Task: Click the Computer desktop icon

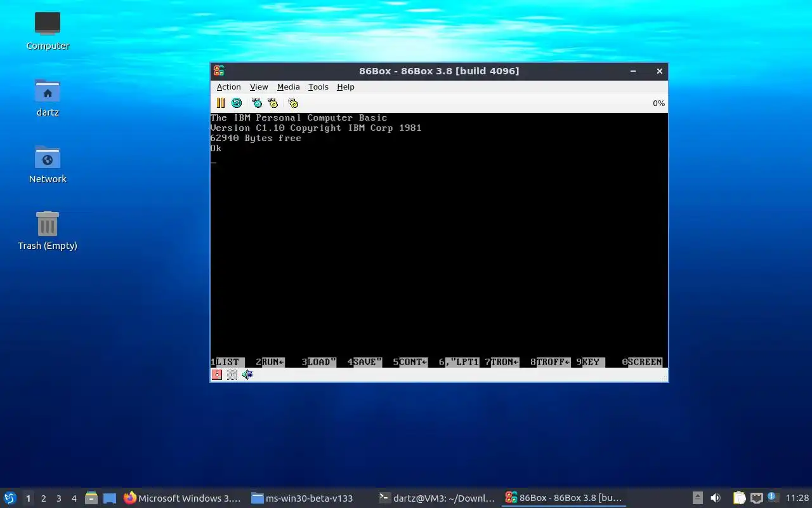Action: coord(48,30)
